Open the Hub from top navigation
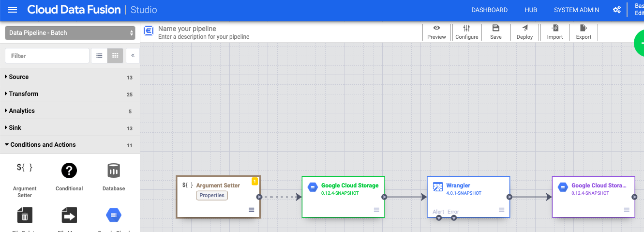644x232 pixels. [x=530, y=10]
